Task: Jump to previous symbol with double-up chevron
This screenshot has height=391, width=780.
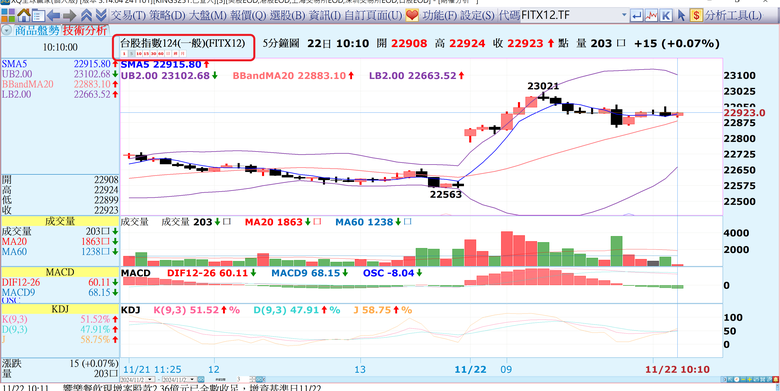Action: point(87,15)
